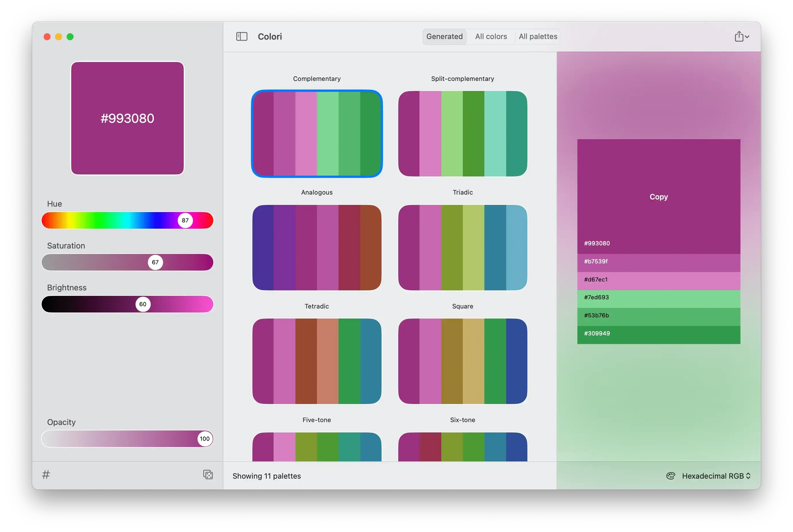Select the Tetradic palette
The height and width of the screenshot is (532, 793).
pos(316,361)
